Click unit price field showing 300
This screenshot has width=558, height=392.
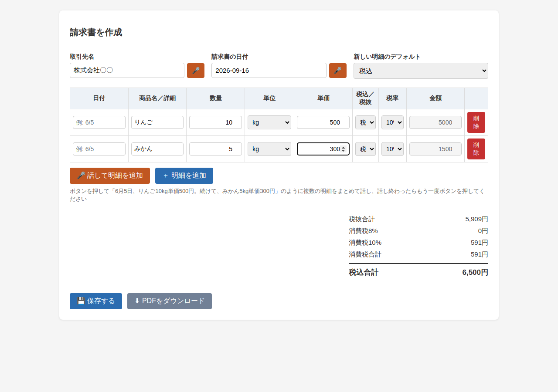[x=323, y=149]
